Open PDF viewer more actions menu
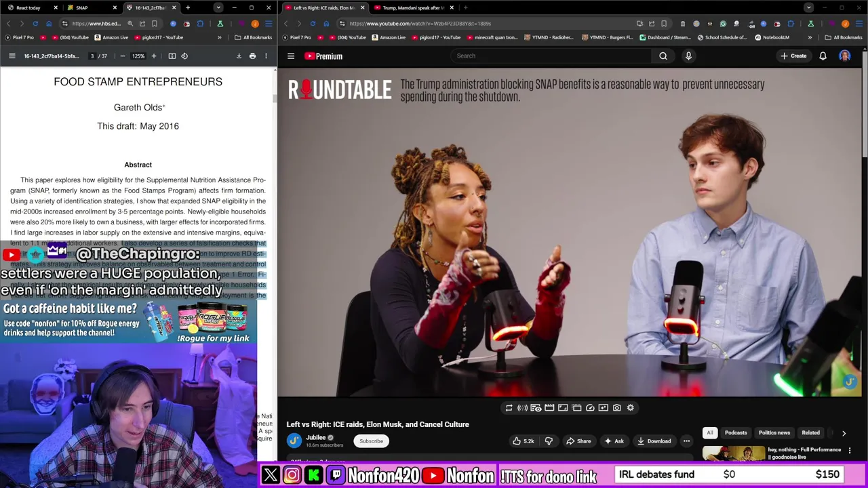This screenshot has height=488, width=868. point(266,56)
